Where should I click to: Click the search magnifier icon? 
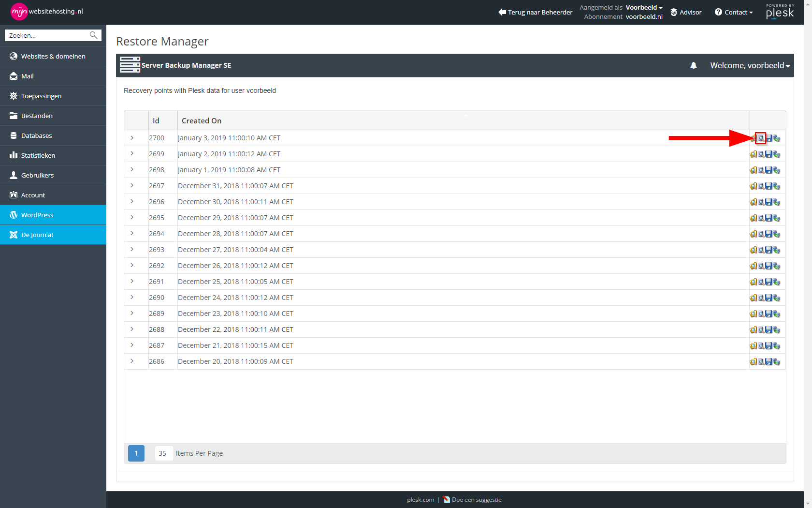click(94, 35)
